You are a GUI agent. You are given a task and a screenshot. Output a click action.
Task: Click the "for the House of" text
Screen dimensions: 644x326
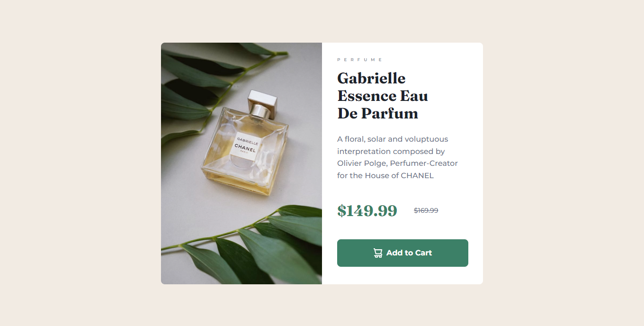[x=368, y=176]
